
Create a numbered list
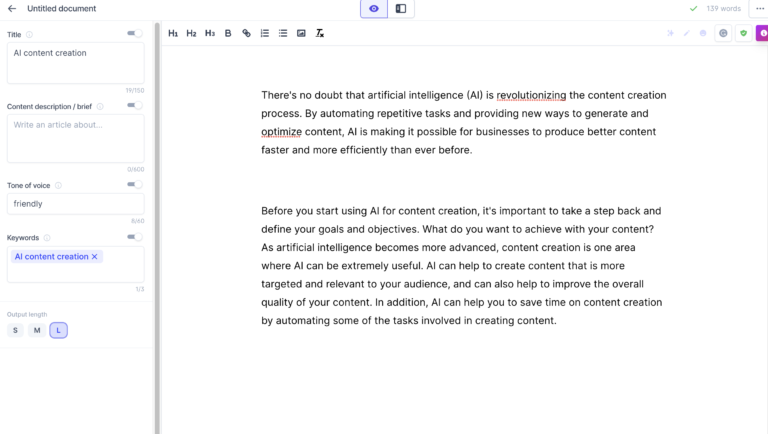click(x=264, y=33)
